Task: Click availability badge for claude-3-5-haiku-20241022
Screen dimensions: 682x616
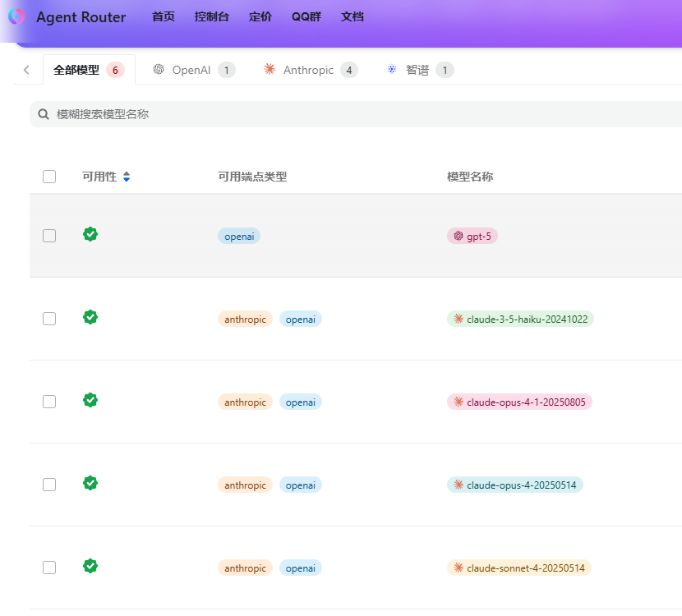Action: 90,317
